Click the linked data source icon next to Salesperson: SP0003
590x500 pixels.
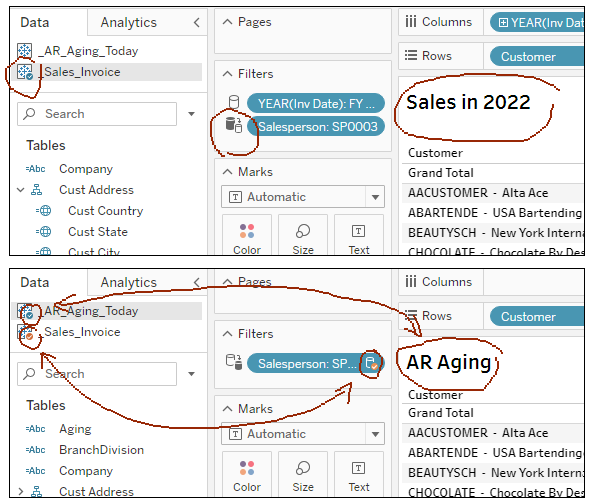[x=234, y=125]
